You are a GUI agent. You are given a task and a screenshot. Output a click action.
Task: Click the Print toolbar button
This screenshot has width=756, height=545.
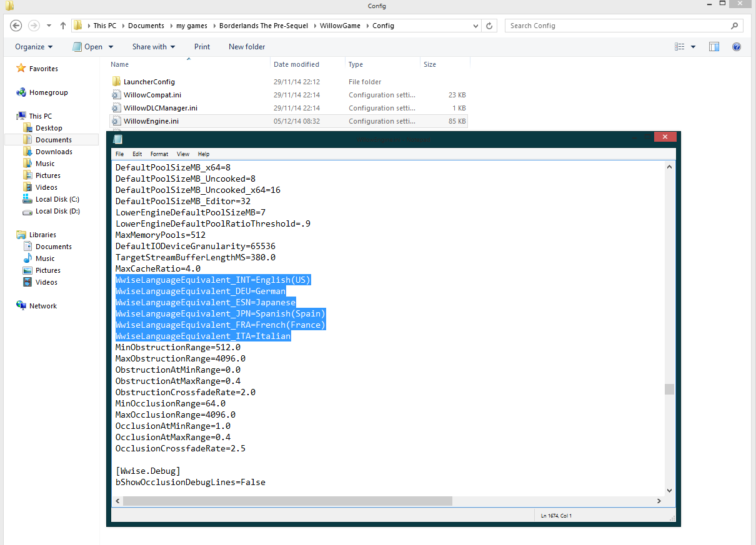point(202,47)
